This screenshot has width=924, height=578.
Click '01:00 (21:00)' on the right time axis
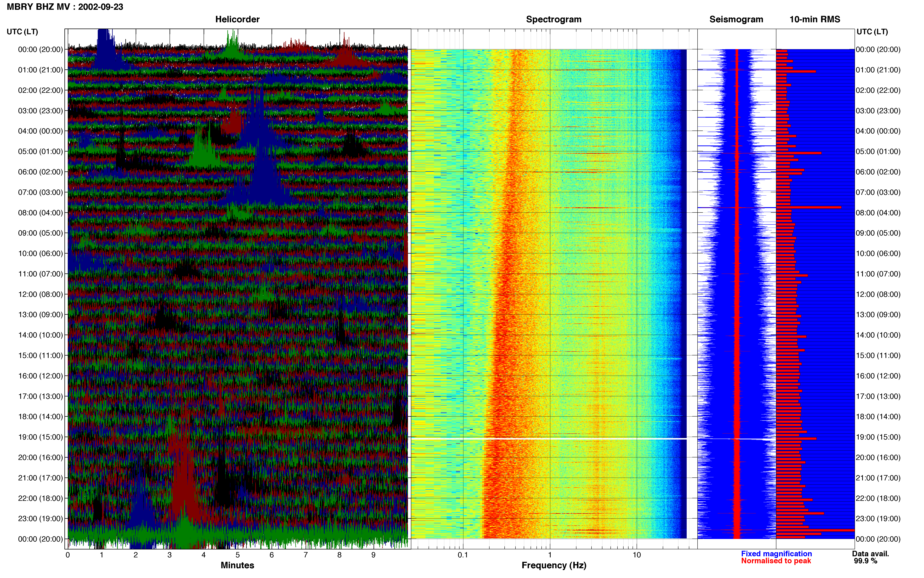(878, 70)
